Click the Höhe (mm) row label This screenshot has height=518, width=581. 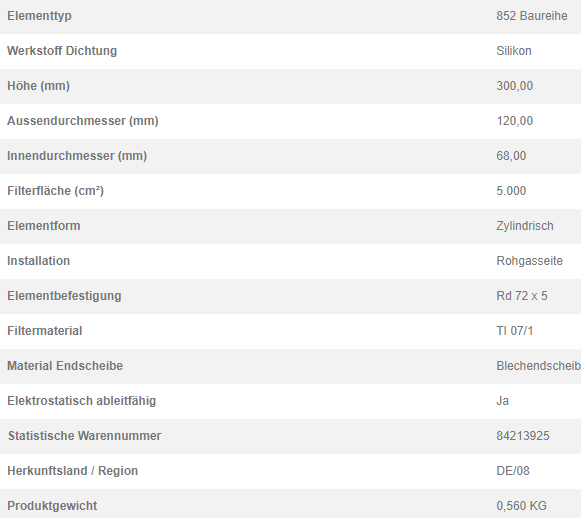pyautogui.click(x=39, y=86)
